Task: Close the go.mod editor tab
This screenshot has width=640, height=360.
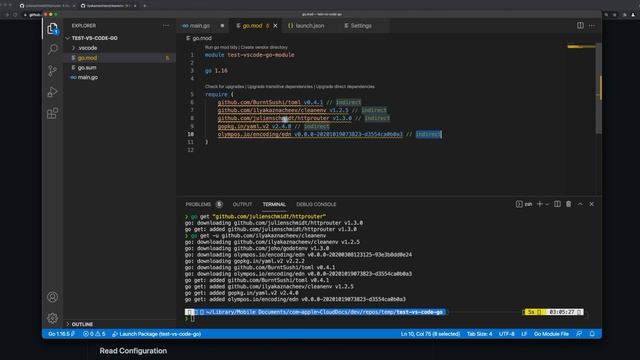Action: pyautogui.click(x=276, y=26)
